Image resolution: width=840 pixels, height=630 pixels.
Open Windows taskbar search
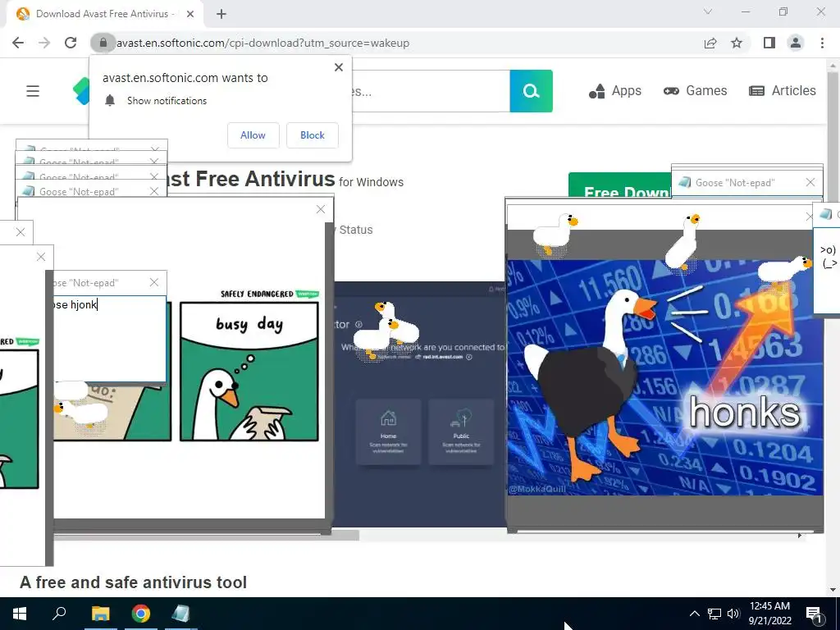coord(59,614)
